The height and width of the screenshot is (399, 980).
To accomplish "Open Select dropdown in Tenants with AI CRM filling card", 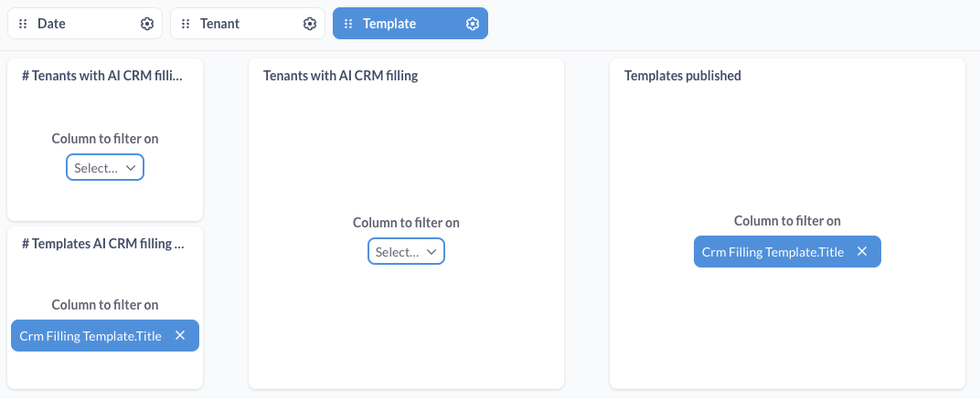I will [x=406, y=251].
